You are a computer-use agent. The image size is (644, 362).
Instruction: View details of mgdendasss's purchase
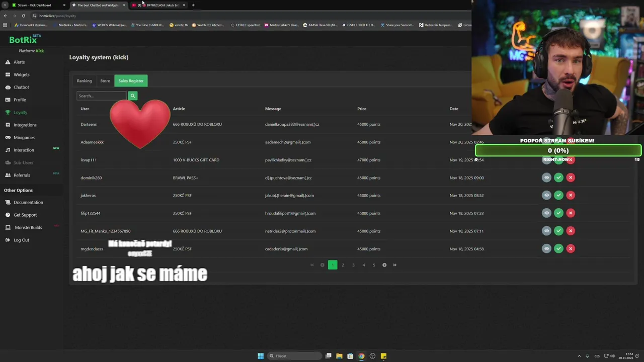click(x=546, y=248)
